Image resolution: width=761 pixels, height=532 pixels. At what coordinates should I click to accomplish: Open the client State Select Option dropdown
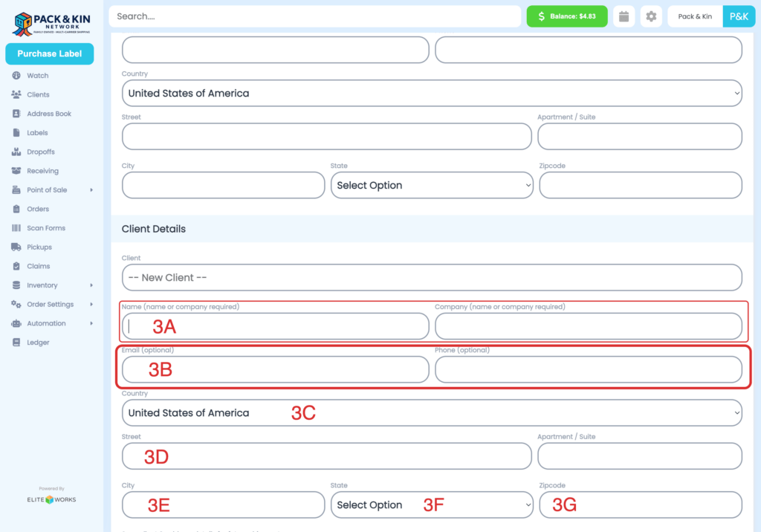click(x=432, y=505)
